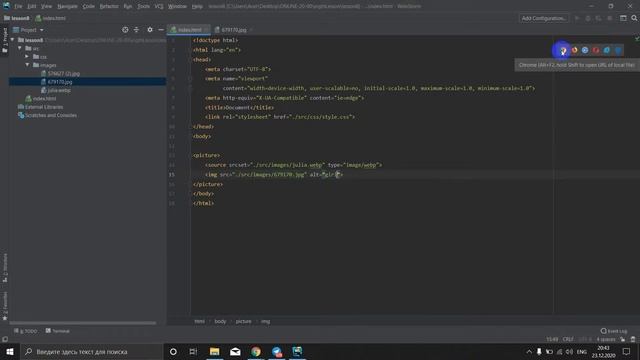
Task: Open Cortana circle icon on taskbar
Action: [x=173, y=351]
